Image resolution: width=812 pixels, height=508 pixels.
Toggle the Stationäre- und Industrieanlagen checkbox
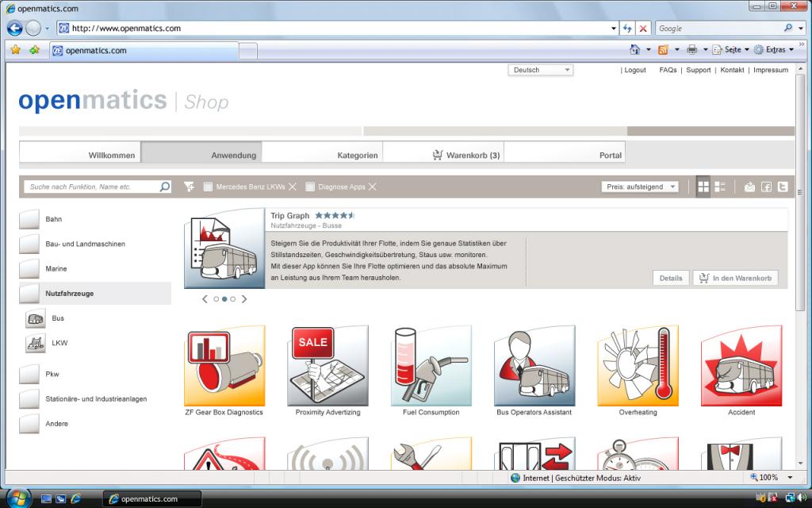pos(29,399)
